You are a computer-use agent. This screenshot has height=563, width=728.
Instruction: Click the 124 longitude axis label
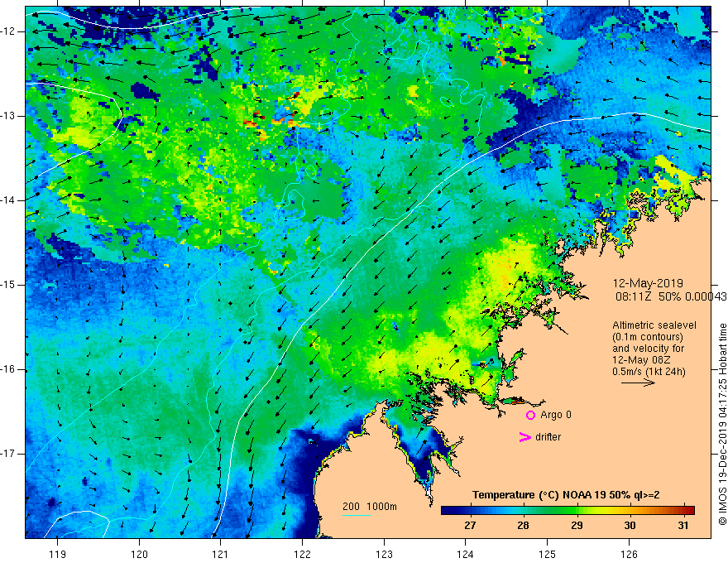pos(466,554)
